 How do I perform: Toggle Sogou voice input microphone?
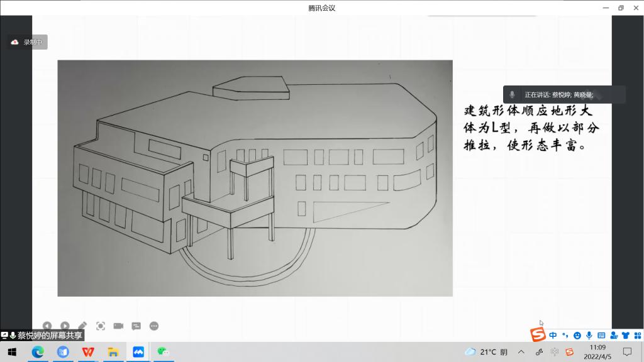click(x=589, y=335)
